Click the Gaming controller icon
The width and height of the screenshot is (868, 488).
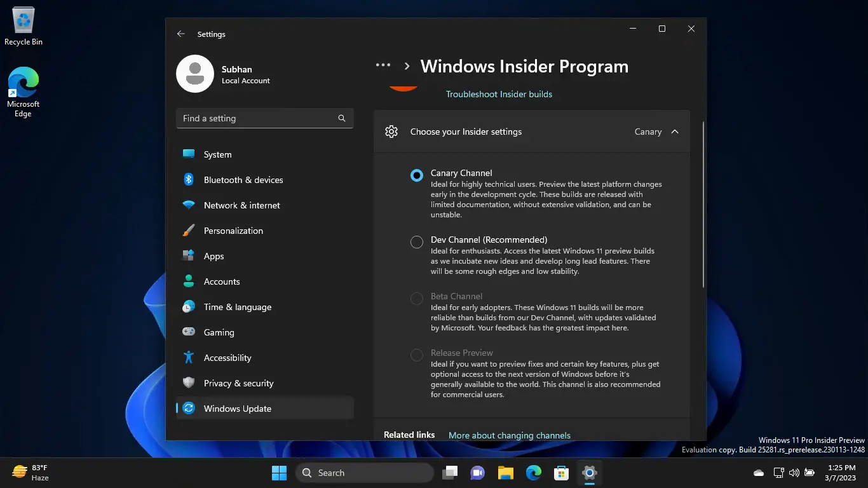coord(189,332)
